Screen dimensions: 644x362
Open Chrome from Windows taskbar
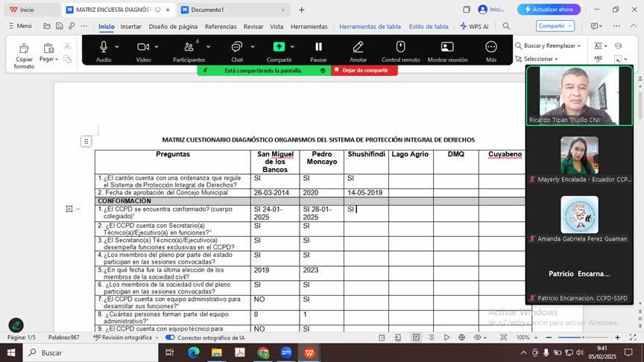click(x=263, y=352)
